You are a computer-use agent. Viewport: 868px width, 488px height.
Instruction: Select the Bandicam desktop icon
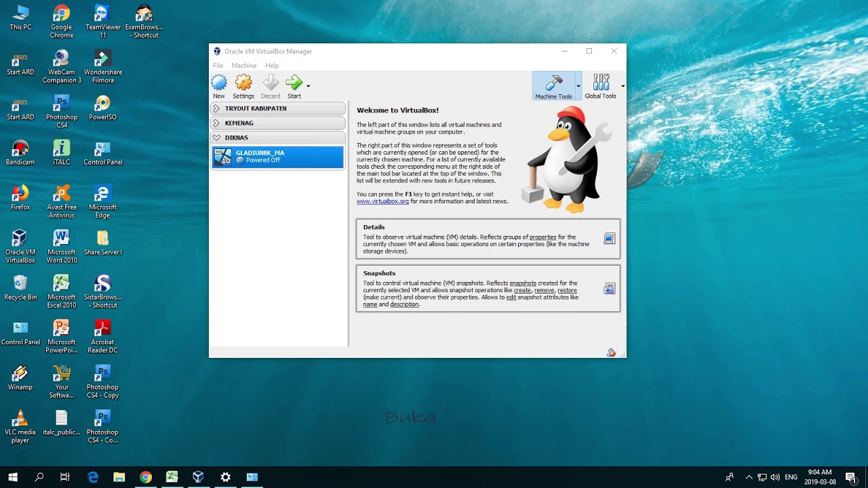tap(20, 152)
